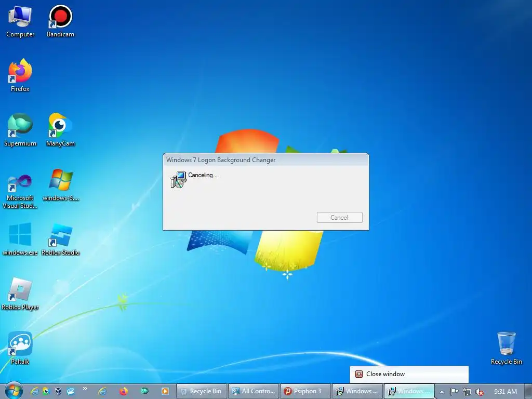Choose Close window from the taskbar menu
Screen dimensions: 532x399
[409, 374]
